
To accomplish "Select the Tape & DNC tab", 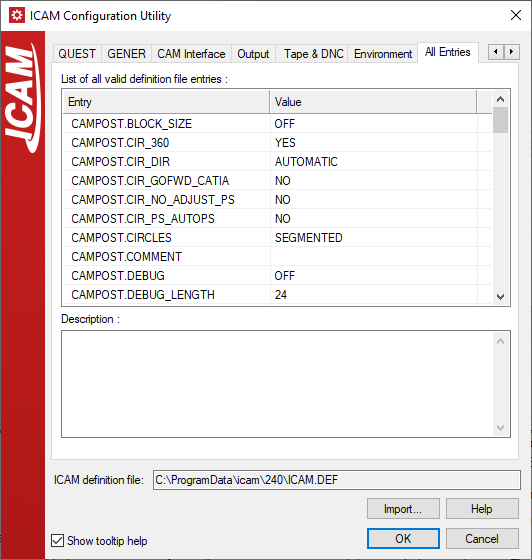I will [313, 54].
